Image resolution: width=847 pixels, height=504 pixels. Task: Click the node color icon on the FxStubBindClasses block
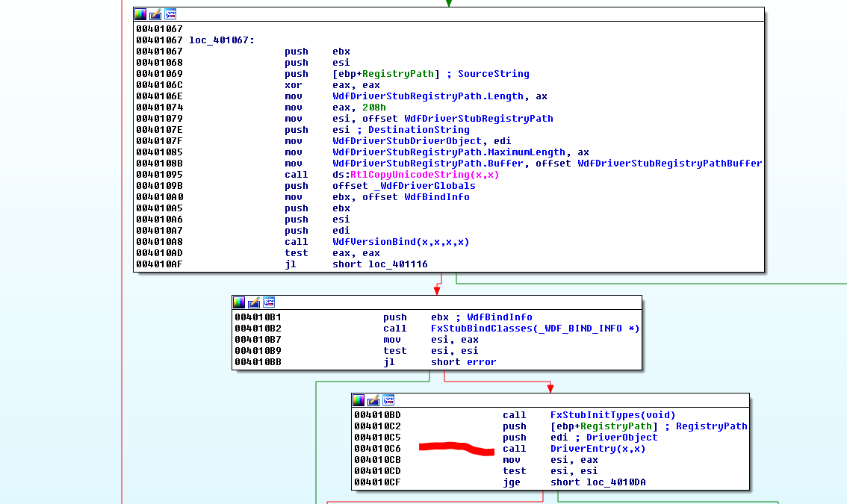pos(239,302)
